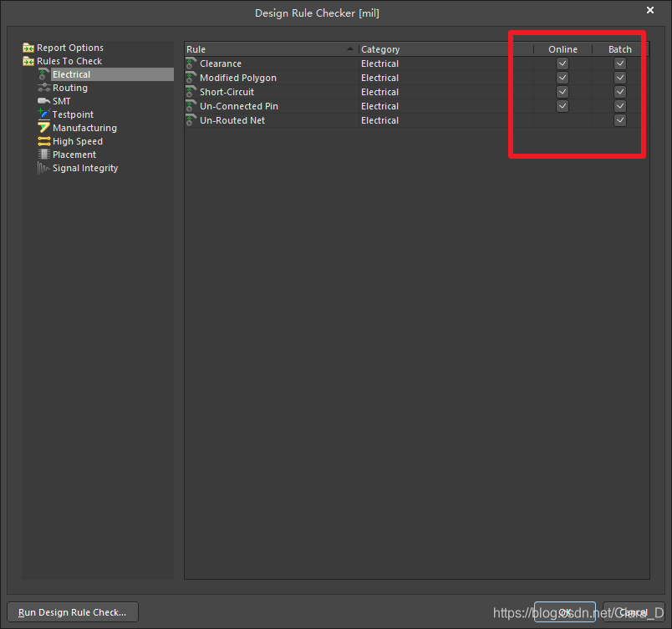
Task: Click Cancel to dismiss the dialog
Action: [633, 611]
